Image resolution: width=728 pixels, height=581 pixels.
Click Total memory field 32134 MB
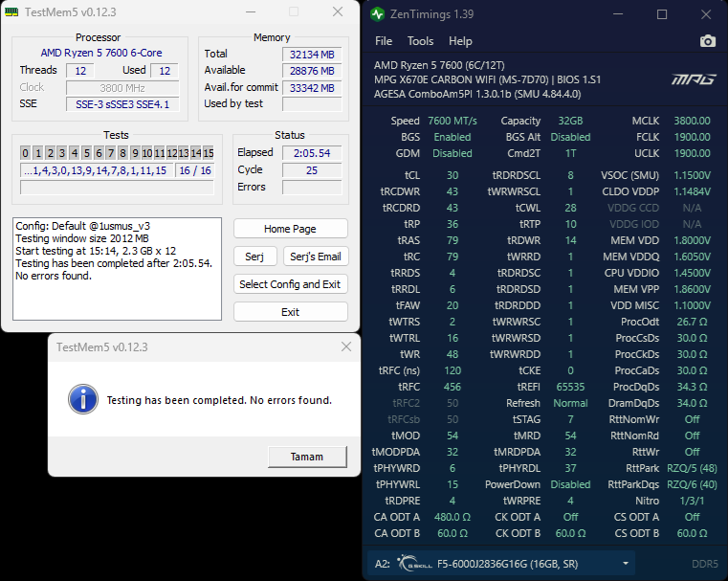click(x=312, y=55)
